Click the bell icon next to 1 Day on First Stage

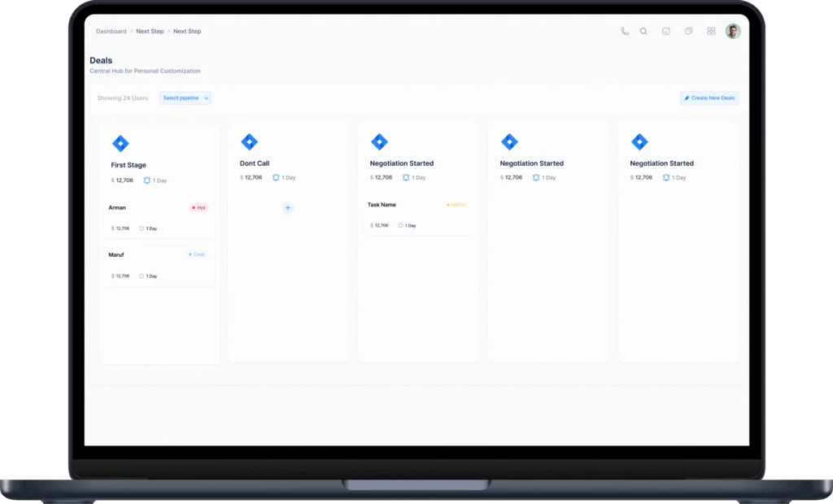147,180
